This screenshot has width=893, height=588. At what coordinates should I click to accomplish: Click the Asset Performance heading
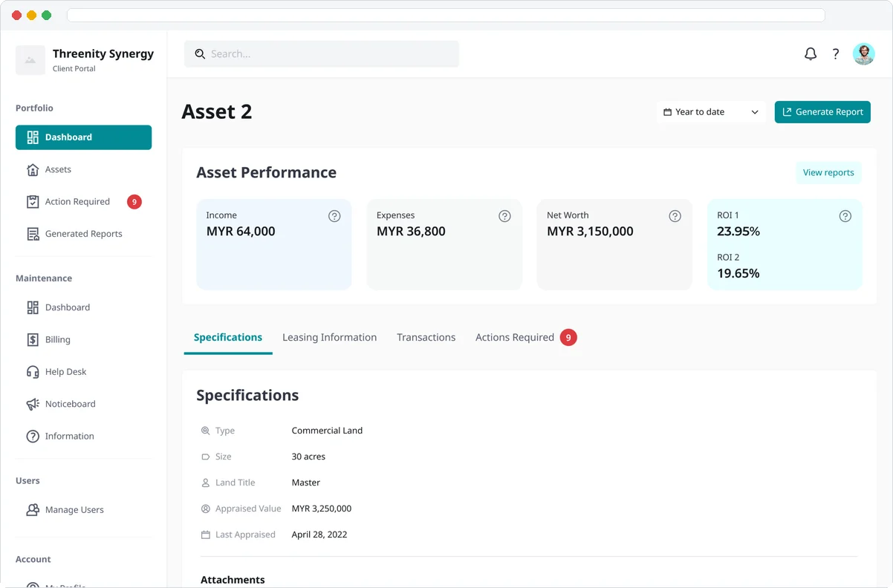coord(266,173)
